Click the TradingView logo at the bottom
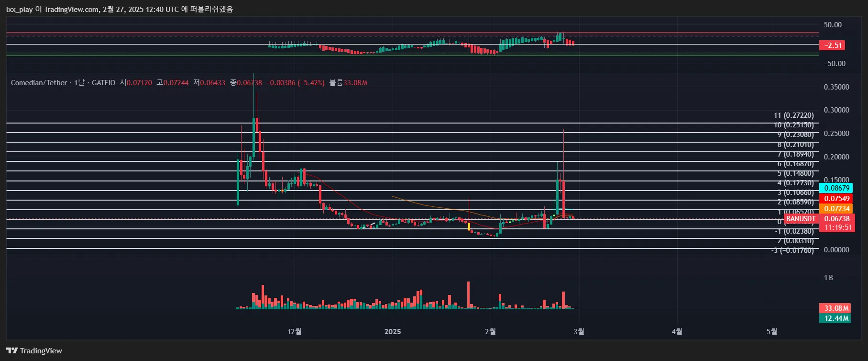This screenshot has width=868, height=361. (34, 350)
